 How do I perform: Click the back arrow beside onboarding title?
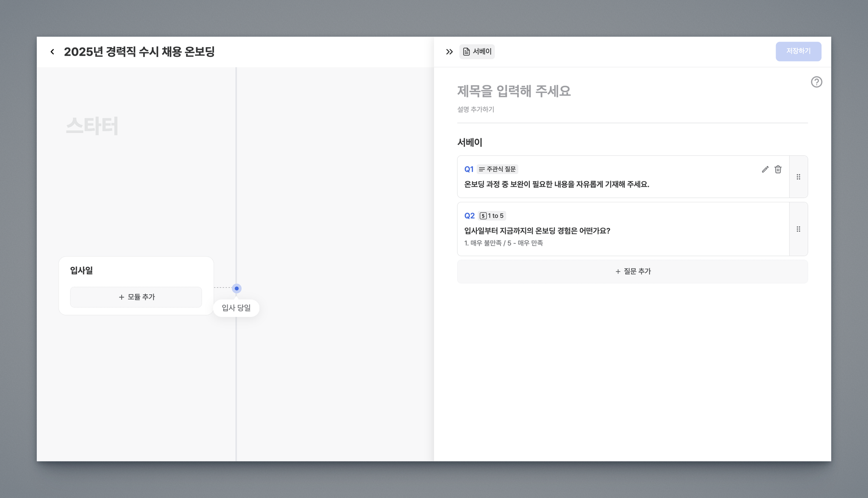[x=52, y=52]
